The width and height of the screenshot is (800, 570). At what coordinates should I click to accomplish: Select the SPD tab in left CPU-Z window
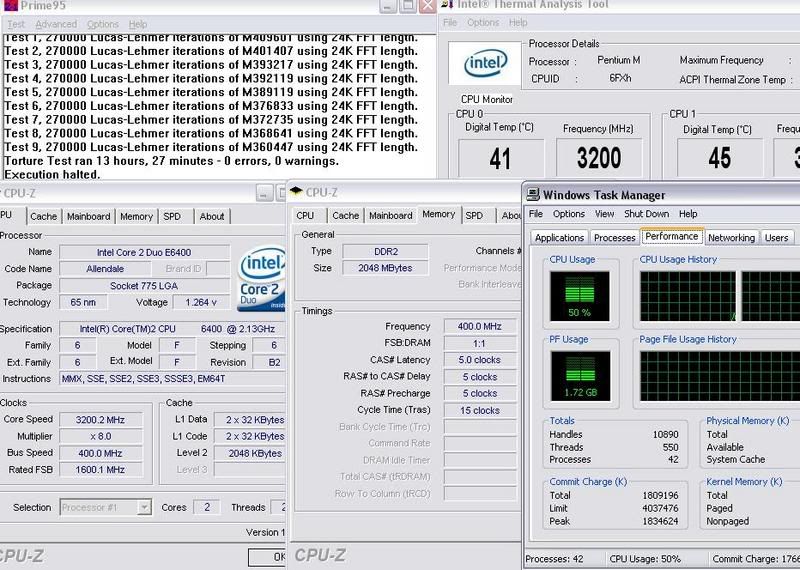pos(172,216)
